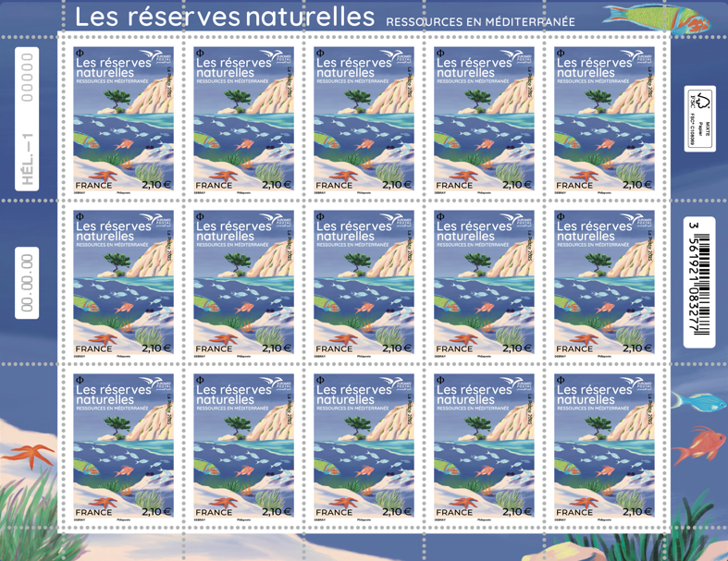Click the orange starfish in the left margin

click(x=29, y=456)
